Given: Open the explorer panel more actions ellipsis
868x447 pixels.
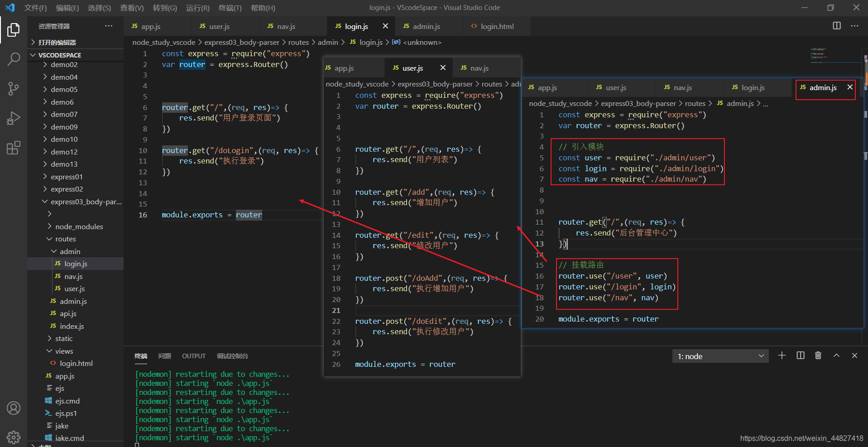Looking at the screenshot, I should 109,26.
